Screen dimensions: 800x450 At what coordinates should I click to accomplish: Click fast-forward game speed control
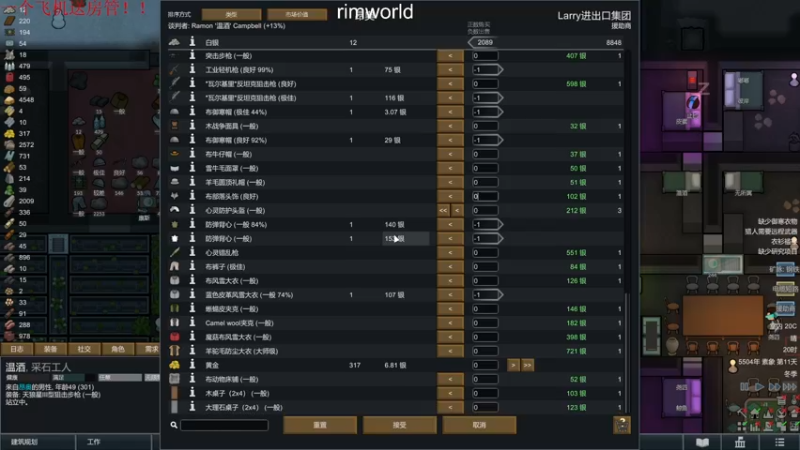pos(776,387)
